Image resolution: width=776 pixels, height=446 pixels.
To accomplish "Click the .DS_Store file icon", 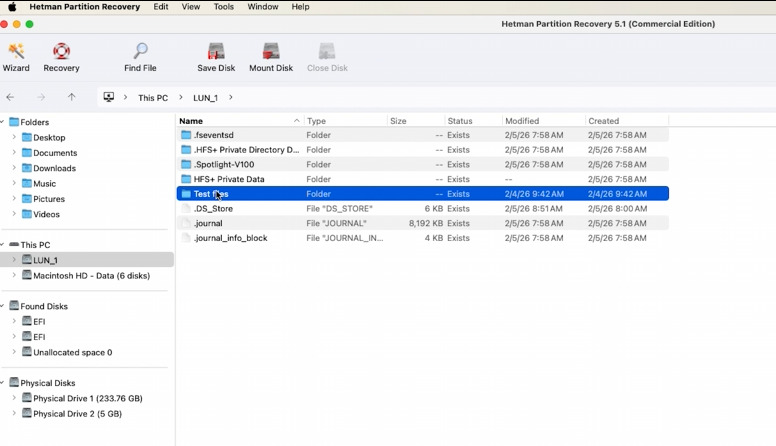I will coord(186,208).
